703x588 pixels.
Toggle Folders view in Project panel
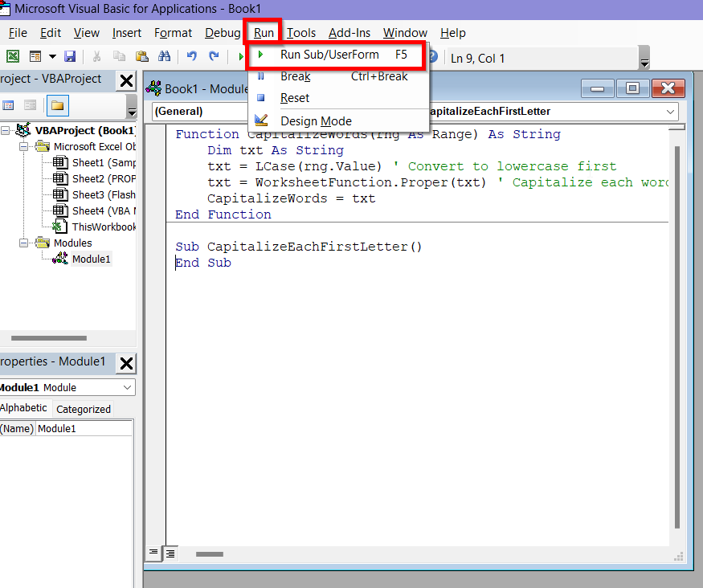(57, 106)
